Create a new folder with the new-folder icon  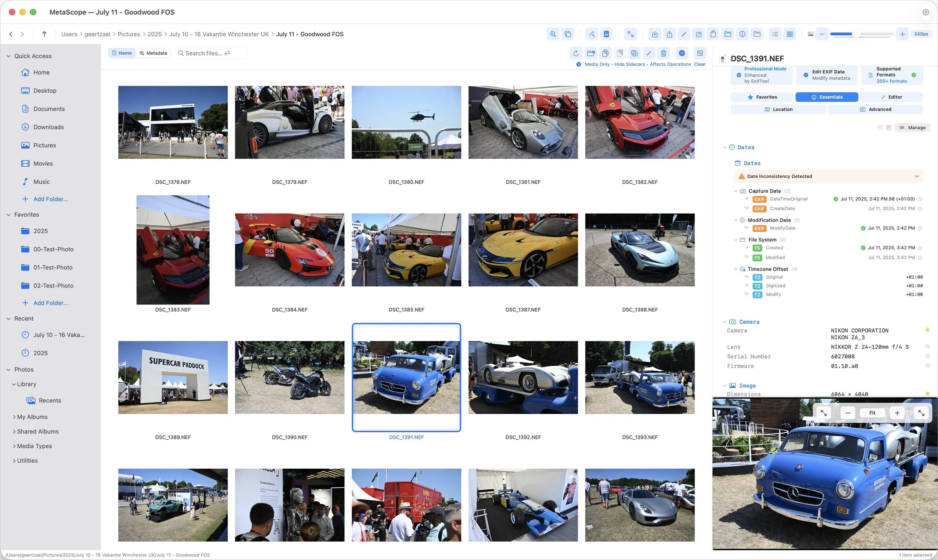pos(591,54)
